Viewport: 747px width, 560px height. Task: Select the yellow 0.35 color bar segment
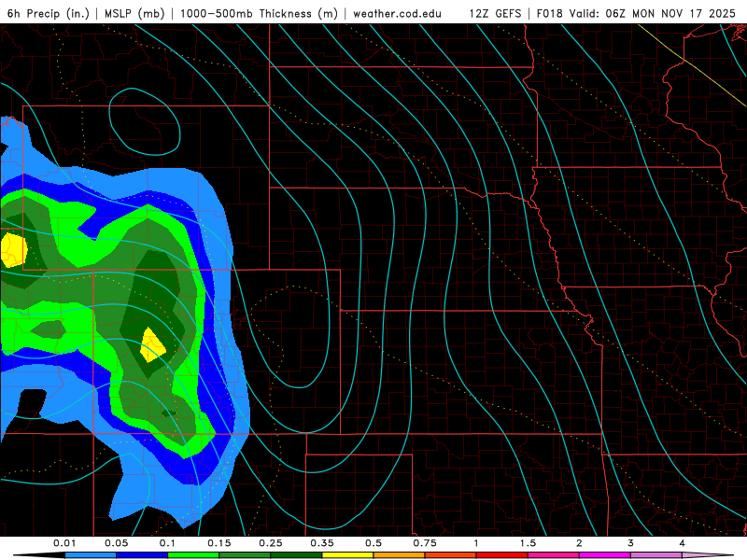[x=347, y=555]
